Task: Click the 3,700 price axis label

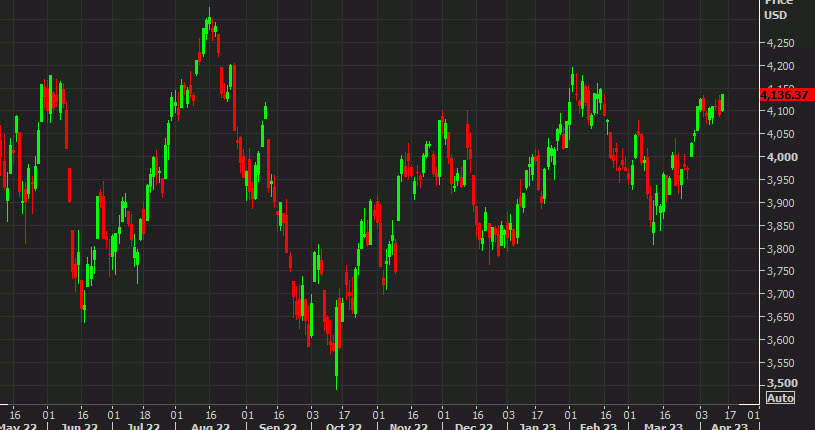Action: [781, 294]
